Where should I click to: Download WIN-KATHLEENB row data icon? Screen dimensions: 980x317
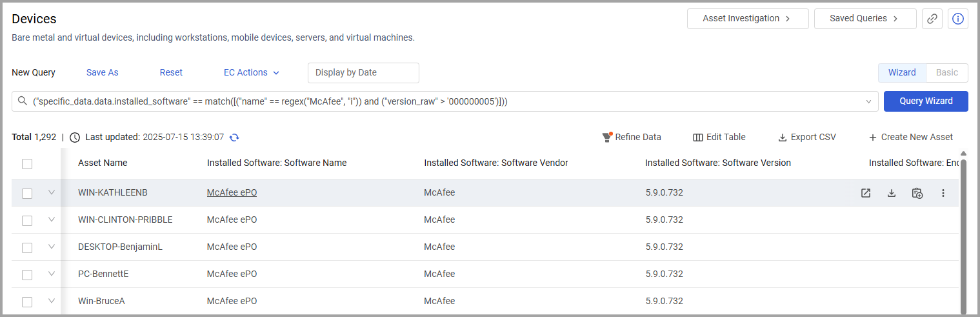(x=892, y=193)
